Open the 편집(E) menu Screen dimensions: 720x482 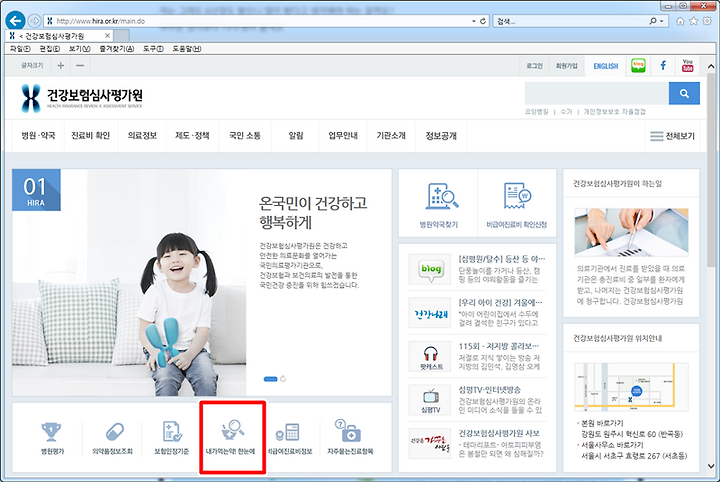50,49
